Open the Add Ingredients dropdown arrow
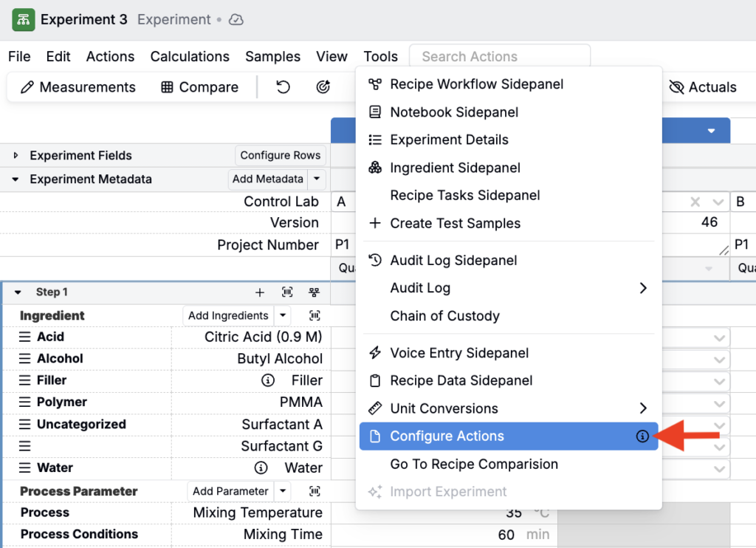Viewport: 756px width, 548px height. [x=282, y=315]
